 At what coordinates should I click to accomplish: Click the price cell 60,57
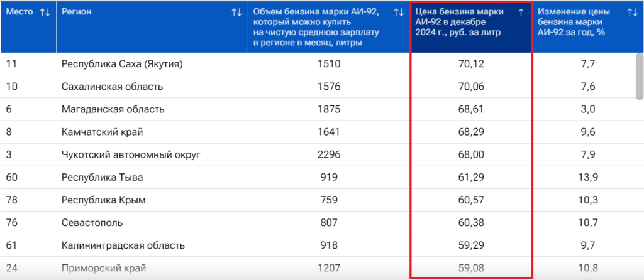[471, 200]
